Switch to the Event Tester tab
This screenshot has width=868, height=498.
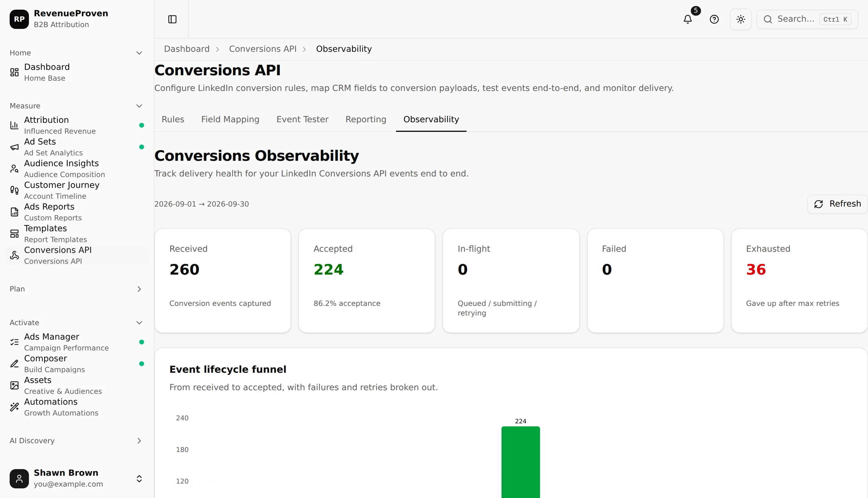pos(303,119)
